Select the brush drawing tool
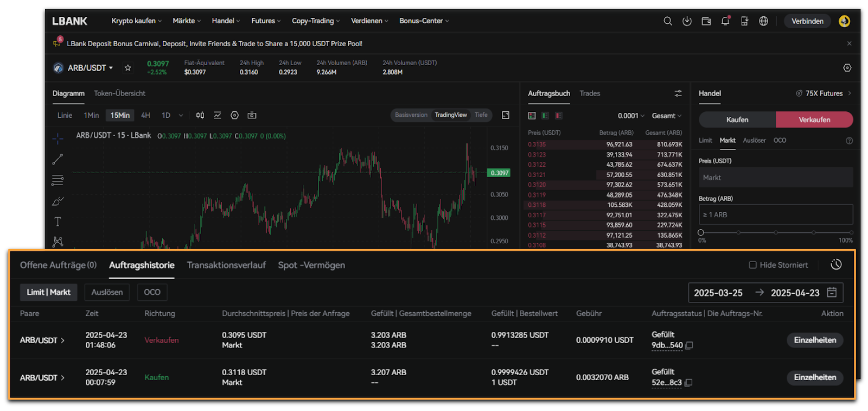The width and height of the screenshot is (868, 411). click(x=58, y=201)
